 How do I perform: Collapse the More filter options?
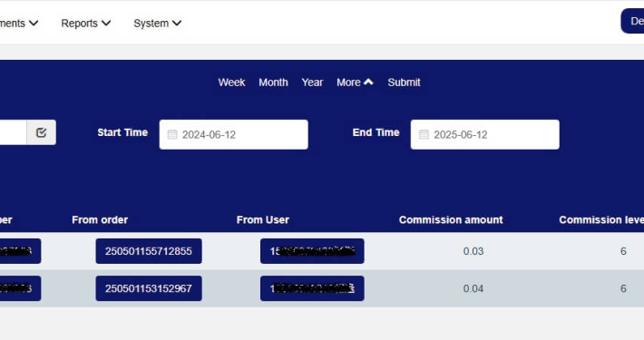(x=355, y=83)
